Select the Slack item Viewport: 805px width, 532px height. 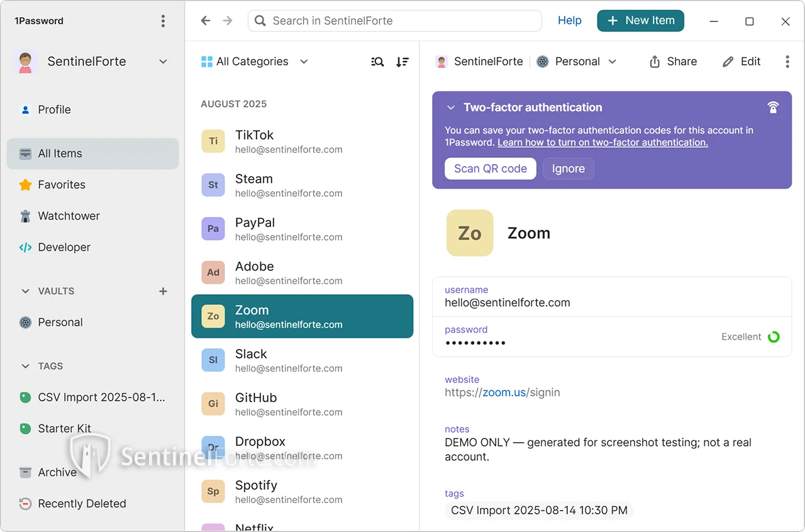[303, 360]
